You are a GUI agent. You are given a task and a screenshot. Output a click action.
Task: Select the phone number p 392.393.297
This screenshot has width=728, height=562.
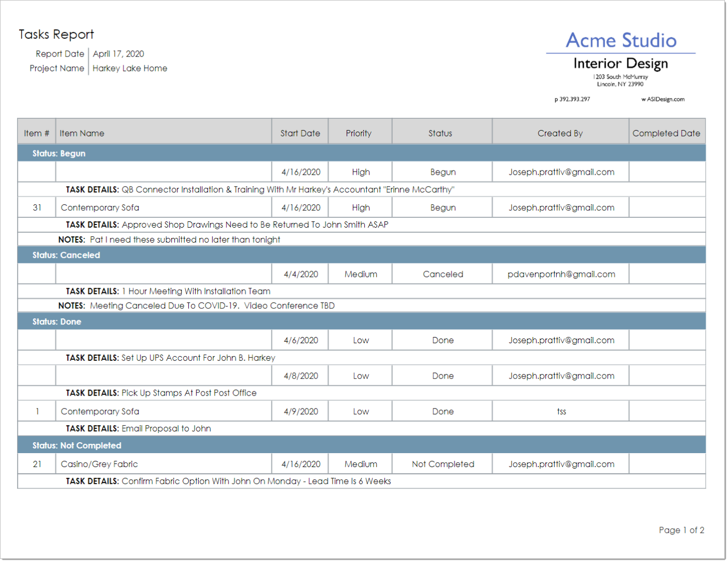572,99
